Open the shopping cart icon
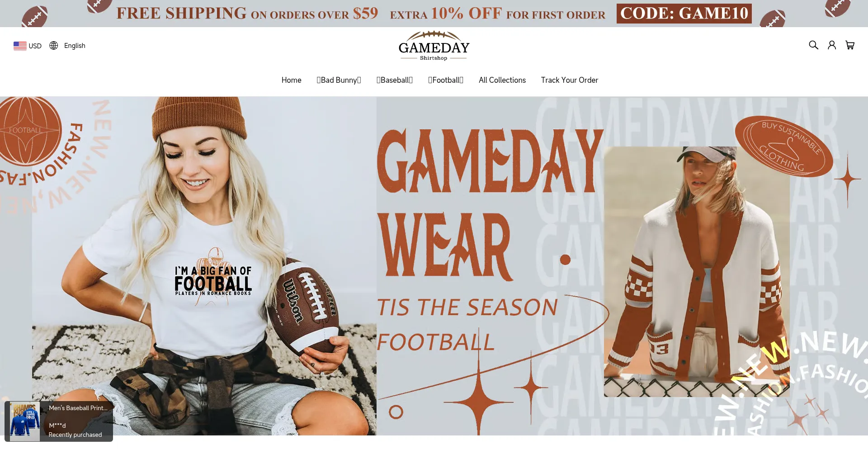 pyautogui.click(x=850, y=45)
